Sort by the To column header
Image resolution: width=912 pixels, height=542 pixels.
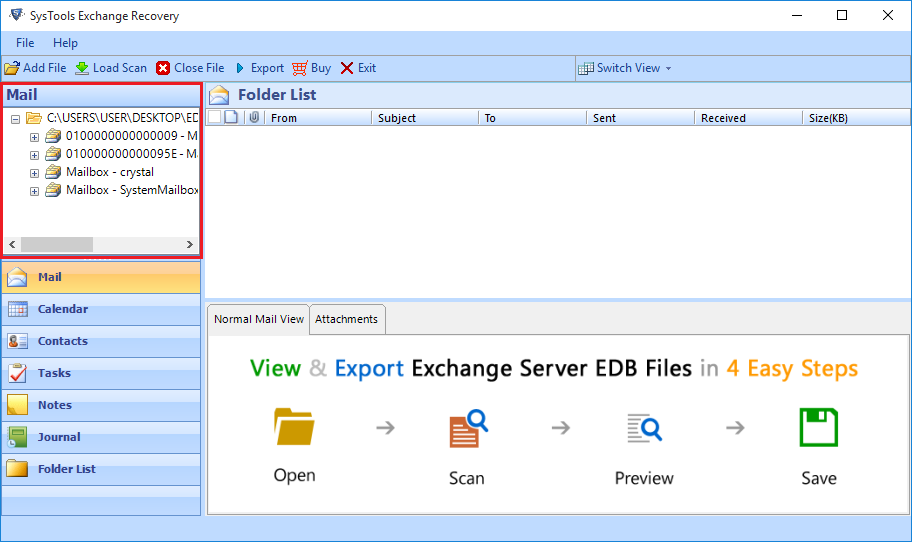point(533,118)
